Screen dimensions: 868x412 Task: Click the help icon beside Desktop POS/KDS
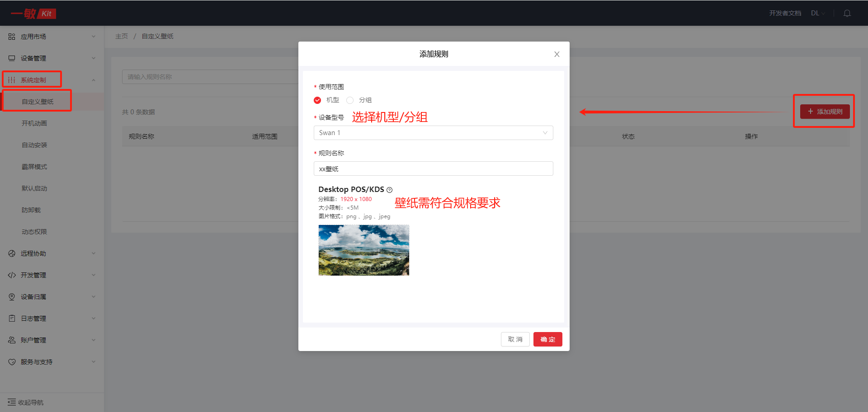pyautogui.click(x=389, y=190)
